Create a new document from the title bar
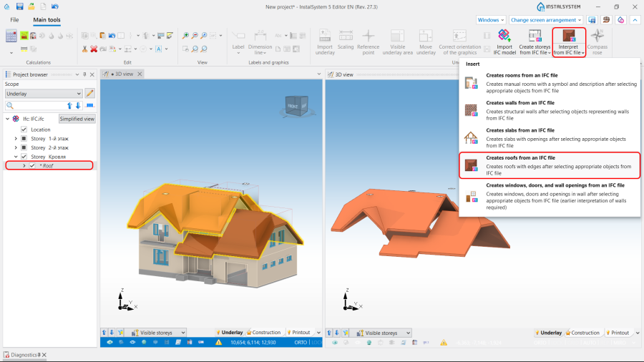The height and width of the screenshot is (362, 644). (x=43, y=6)
